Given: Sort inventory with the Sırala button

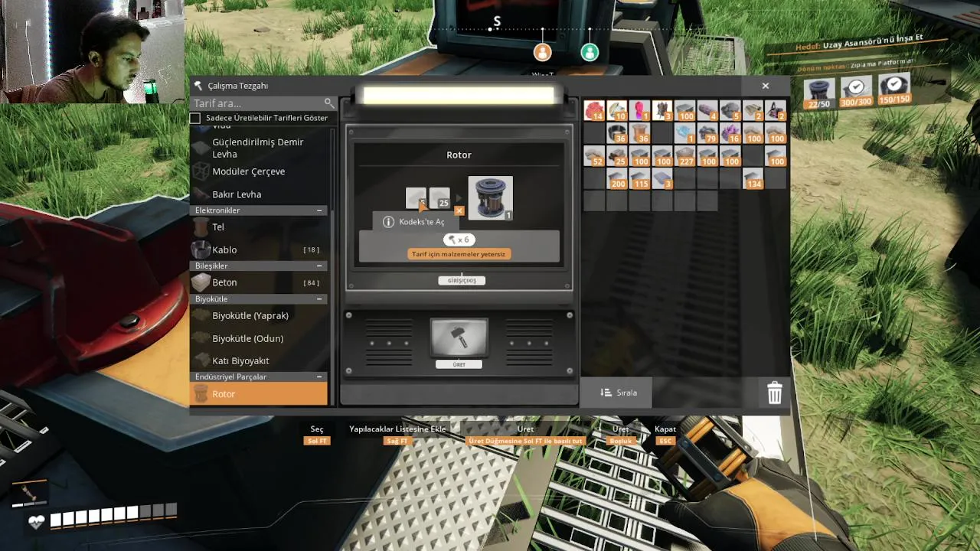Looking at the screenshot, I should [x=618, y=393].
